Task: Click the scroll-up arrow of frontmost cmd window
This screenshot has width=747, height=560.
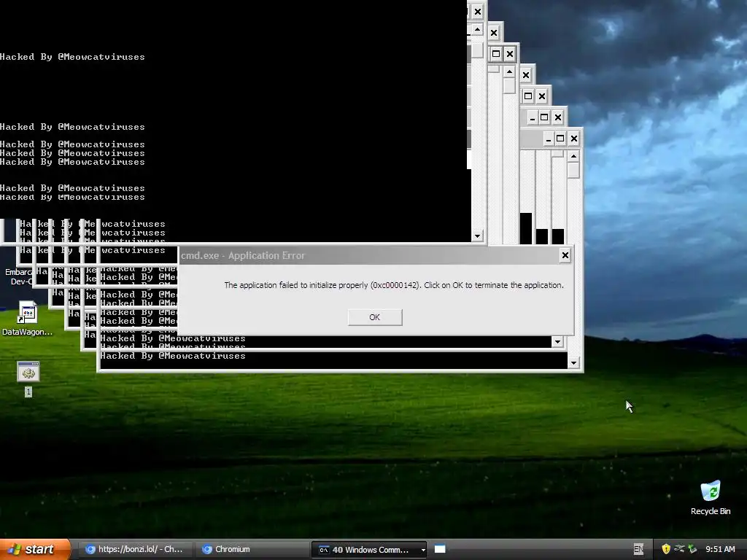Action: 573,156
